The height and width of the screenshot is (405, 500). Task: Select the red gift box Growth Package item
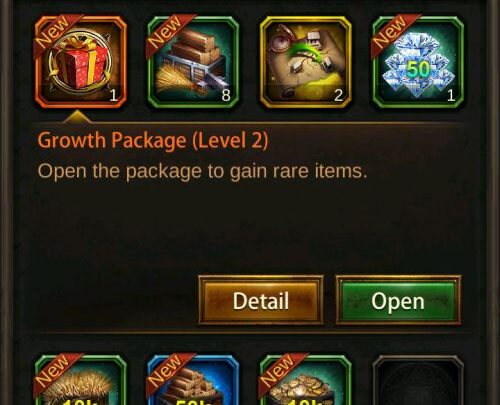[x=81, y=62]
